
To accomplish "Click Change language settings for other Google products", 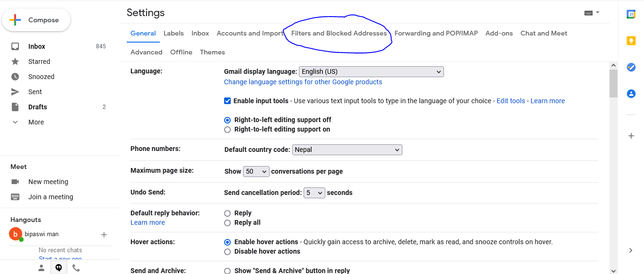I will 303,82.
